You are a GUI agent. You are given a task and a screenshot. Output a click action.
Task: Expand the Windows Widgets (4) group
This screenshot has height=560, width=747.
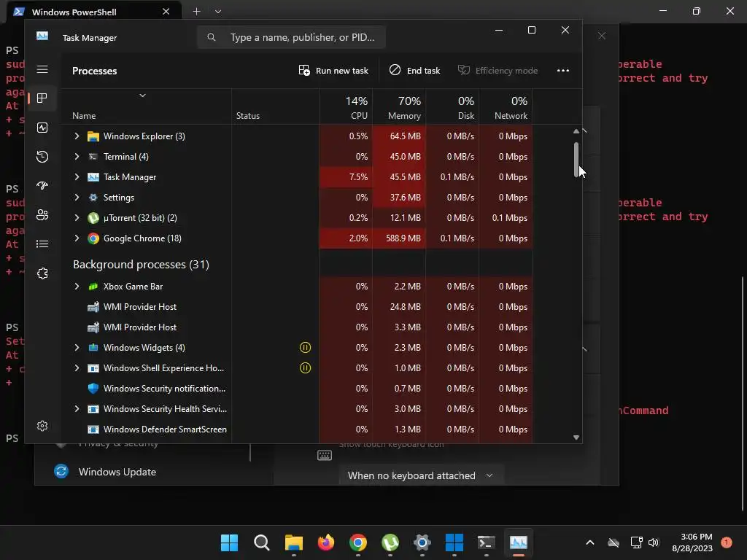click(77, 348)
